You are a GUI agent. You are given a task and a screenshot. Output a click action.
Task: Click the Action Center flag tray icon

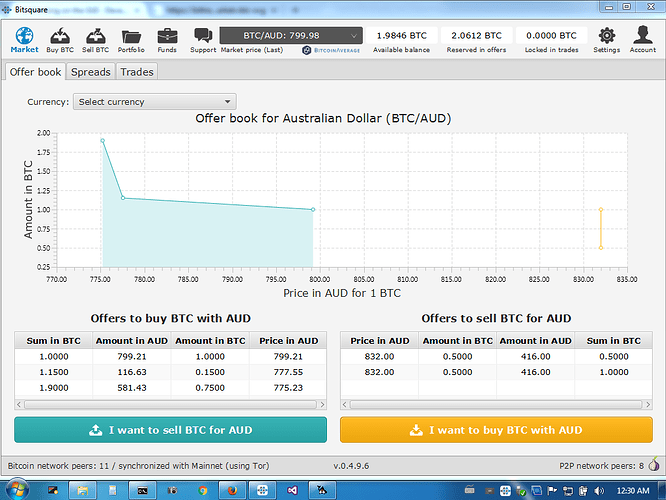click(552, 491)
